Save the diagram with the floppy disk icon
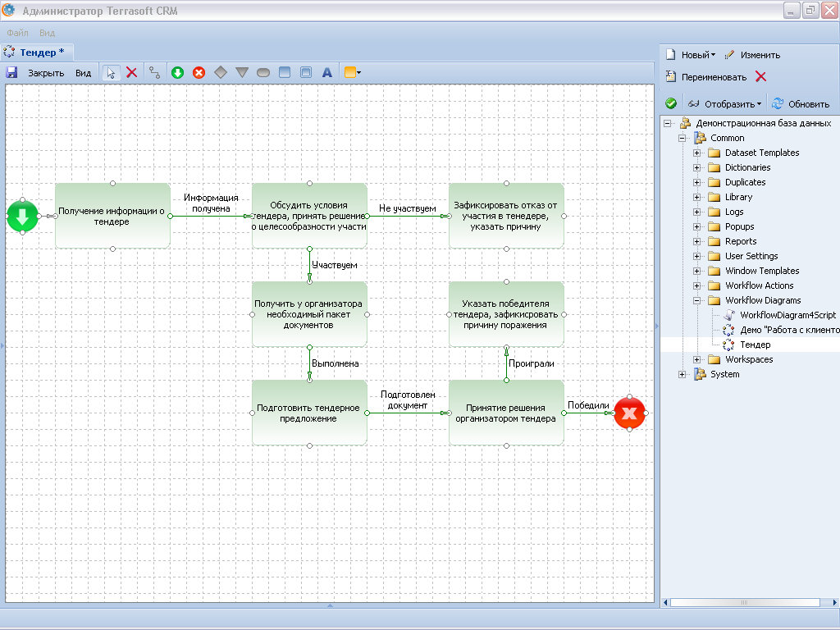The image size is (840, 630). click(x=11, y=72)
